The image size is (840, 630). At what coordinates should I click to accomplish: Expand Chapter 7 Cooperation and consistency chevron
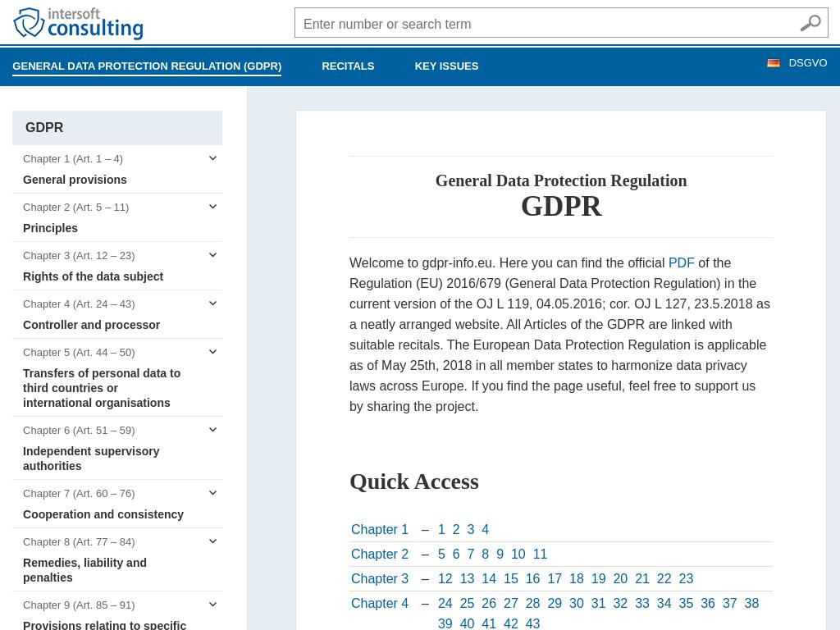click(212, 493)
